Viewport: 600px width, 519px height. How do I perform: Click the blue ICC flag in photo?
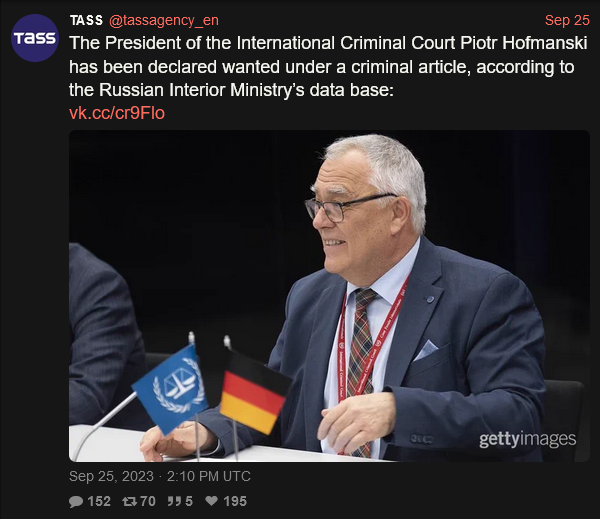[170, 389]
